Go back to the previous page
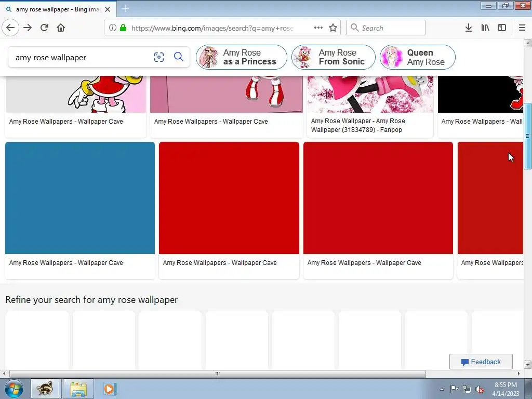Image resolution: width=532 pixels, height=399 pixels. coord(10,28)
